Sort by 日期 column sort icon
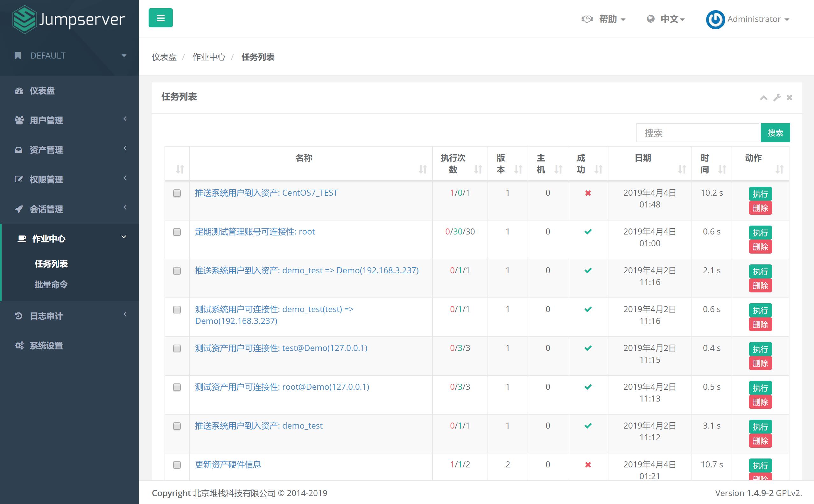This screenshot has width=814, height=504. [682, 169]
